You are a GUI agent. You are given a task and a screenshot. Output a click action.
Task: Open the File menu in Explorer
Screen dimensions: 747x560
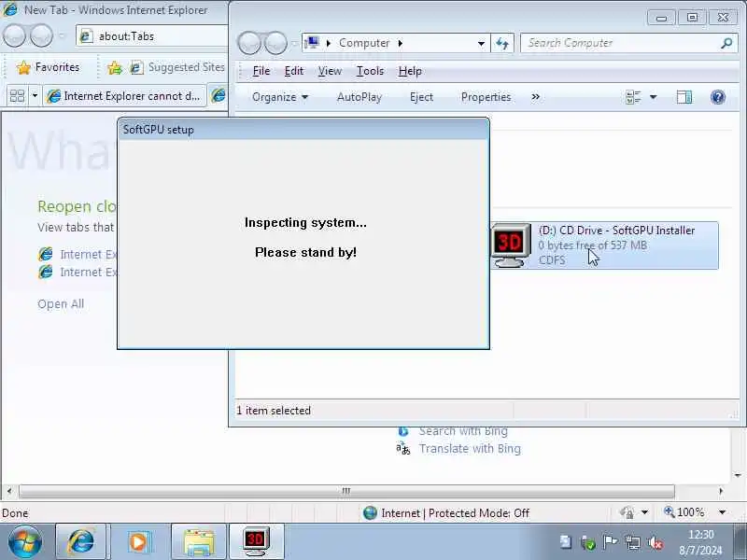261,71
